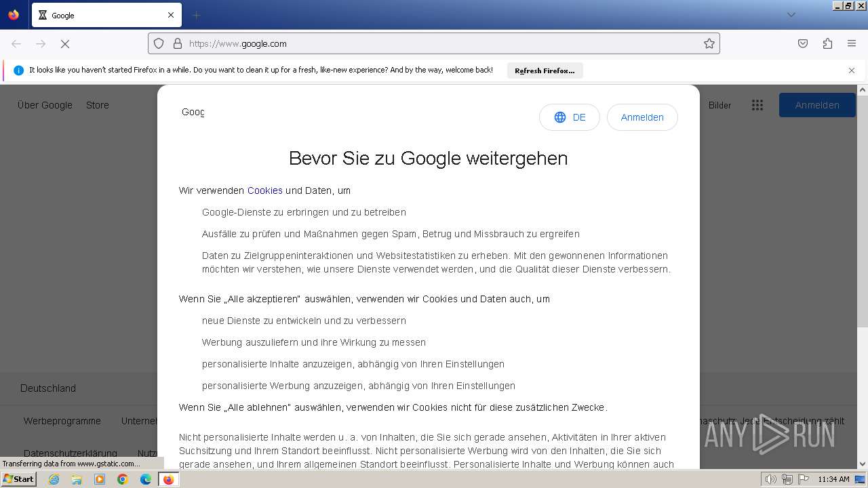
Task: Stop loading the page
Action: (x=65, y=43)
